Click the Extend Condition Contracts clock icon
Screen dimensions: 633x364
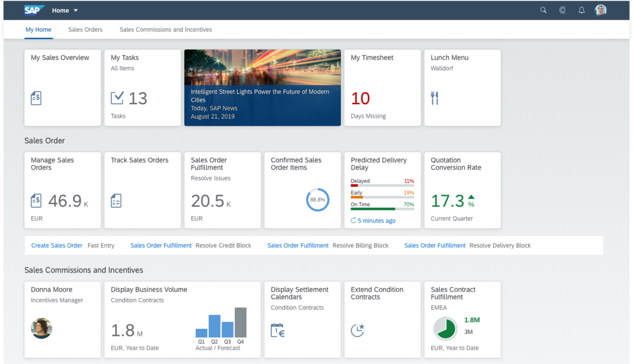coord(357,330)
